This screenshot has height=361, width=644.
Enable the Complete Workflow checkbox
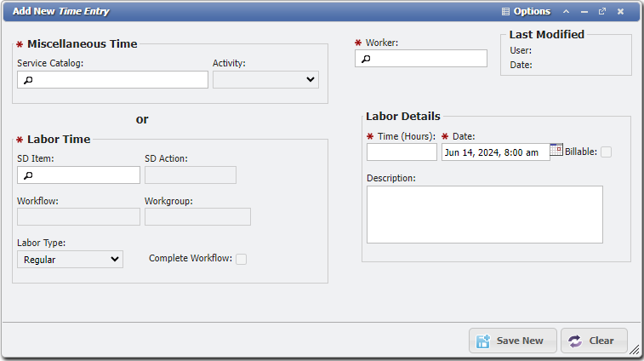242,259
